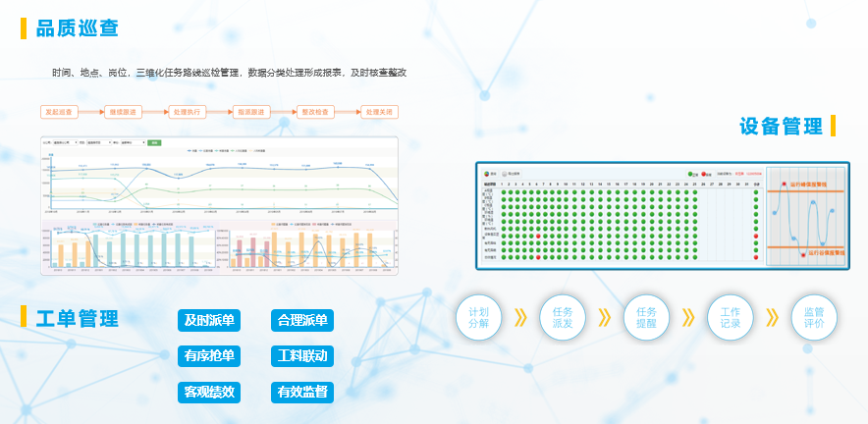This screenshot has width=868, height=424.
Task: Select the 任务提醒 circle step
Action: point(646,317)
